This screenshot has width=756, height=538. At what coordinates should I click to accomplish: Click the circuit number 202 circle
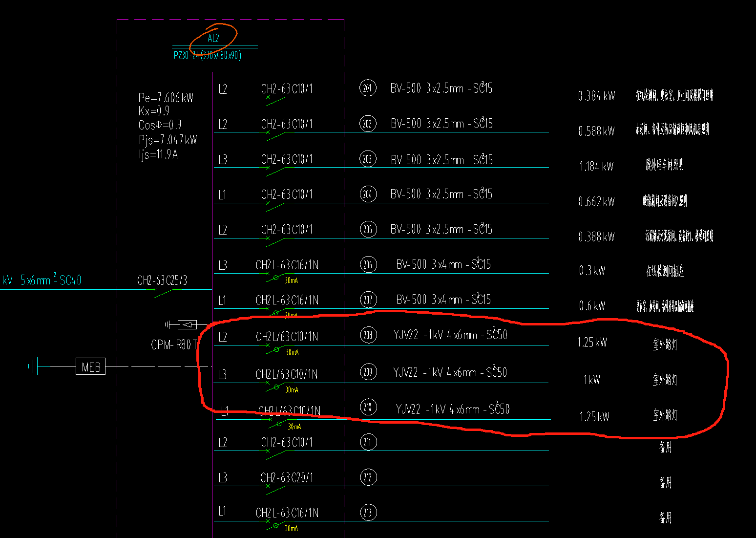tap(367, 123)
